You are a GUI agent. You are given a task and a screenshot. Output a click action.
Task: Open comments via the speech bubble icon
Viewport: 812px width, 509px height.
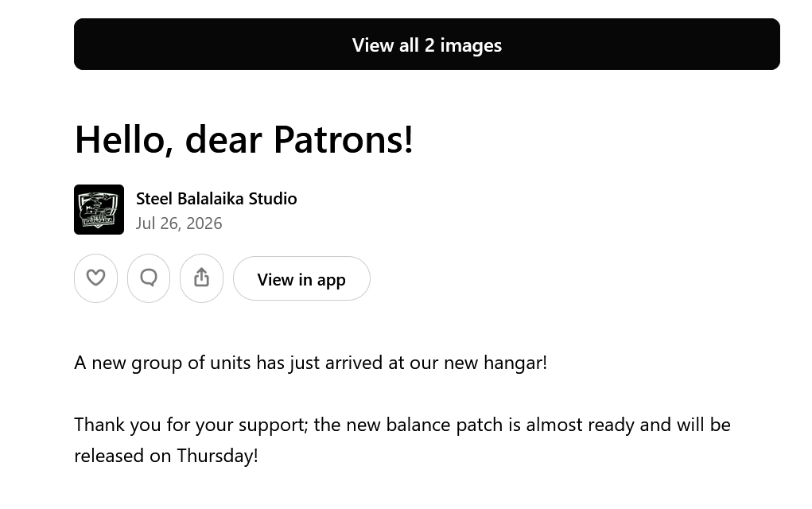click(149, 278)
